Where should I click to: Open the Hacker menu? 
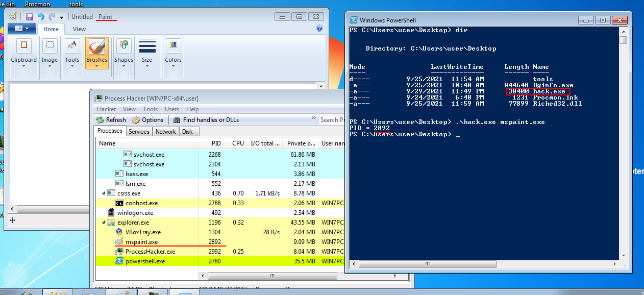click(x=106, y=109)
